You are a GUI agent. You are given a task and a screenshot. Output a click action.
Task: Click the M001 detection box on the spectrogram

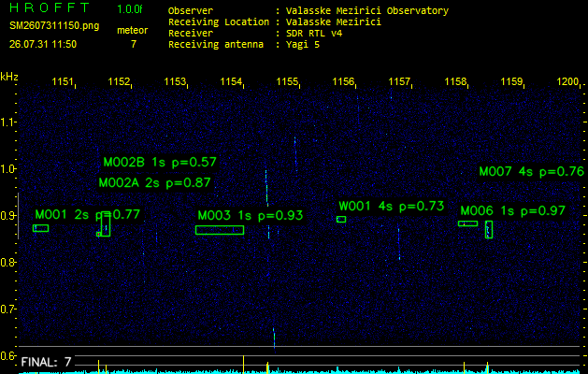click(40, 228)
